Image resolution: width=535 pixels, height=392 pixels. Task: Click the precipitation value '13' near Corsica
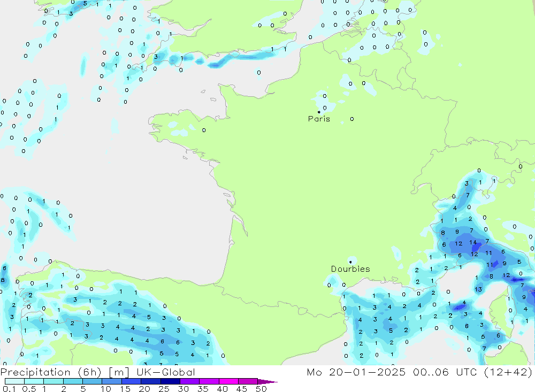(478, 289)
